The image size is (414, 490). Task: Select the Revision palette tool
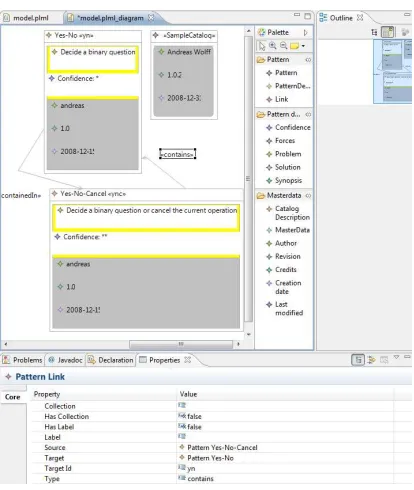[283, 257]
